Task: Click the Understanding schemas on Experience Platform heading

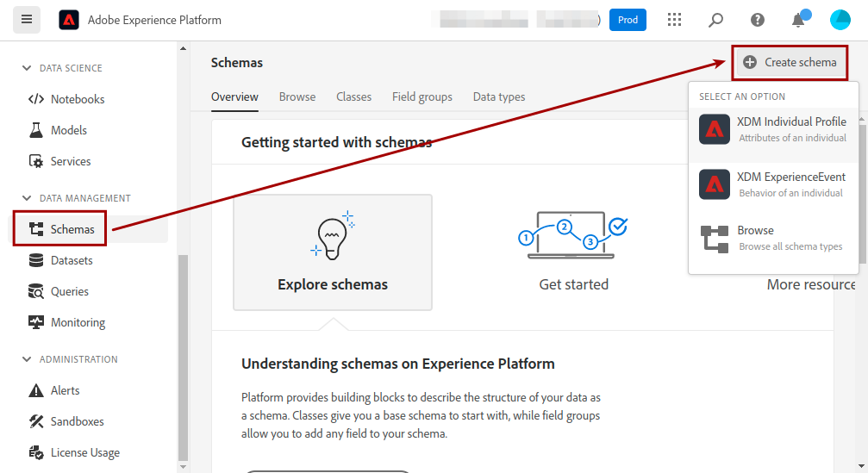Action: [398, 364]
